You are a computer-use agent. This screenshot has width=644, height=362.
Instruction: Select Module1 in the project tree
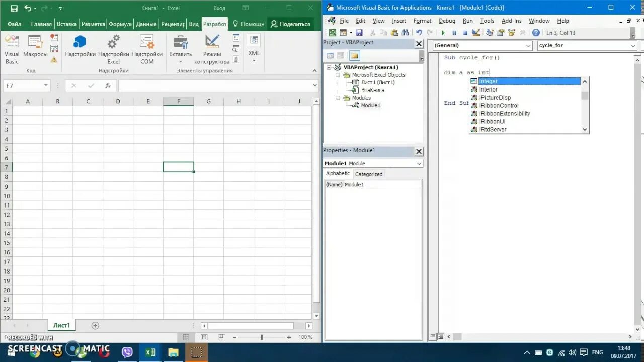coord(370,105)
